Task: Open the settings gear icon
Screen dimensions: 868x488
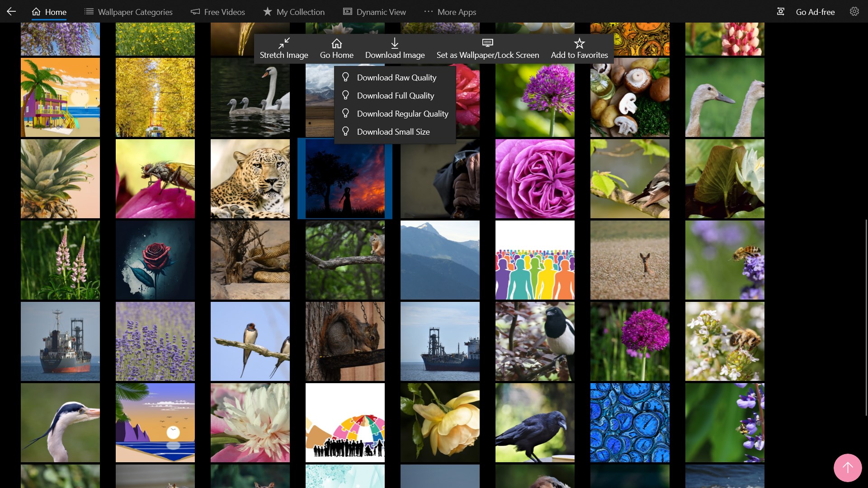Action: click(854, 12)
